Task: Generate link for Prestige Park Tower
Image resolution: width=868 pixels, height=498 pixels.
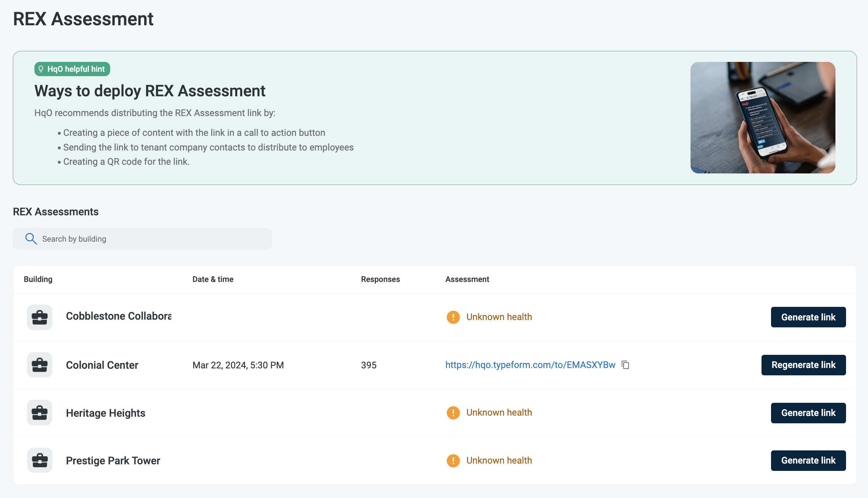Action: [808, 461]
